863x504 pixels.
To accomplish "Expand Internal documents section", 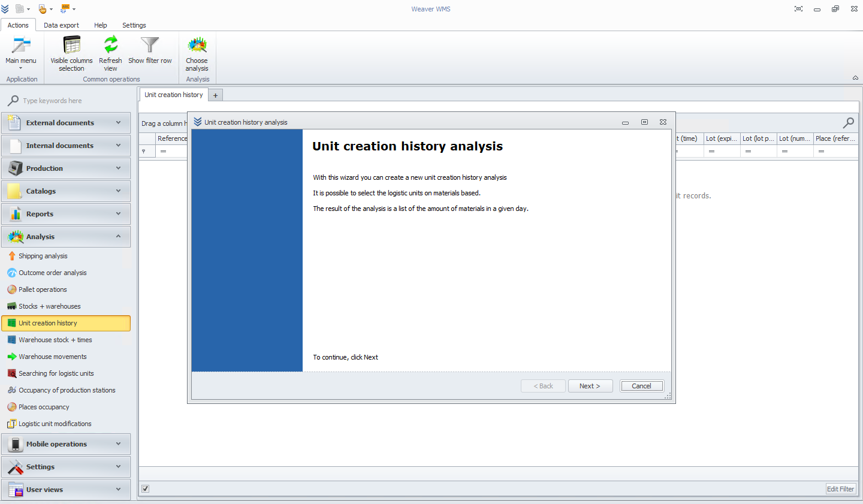I will pos(66,146).
